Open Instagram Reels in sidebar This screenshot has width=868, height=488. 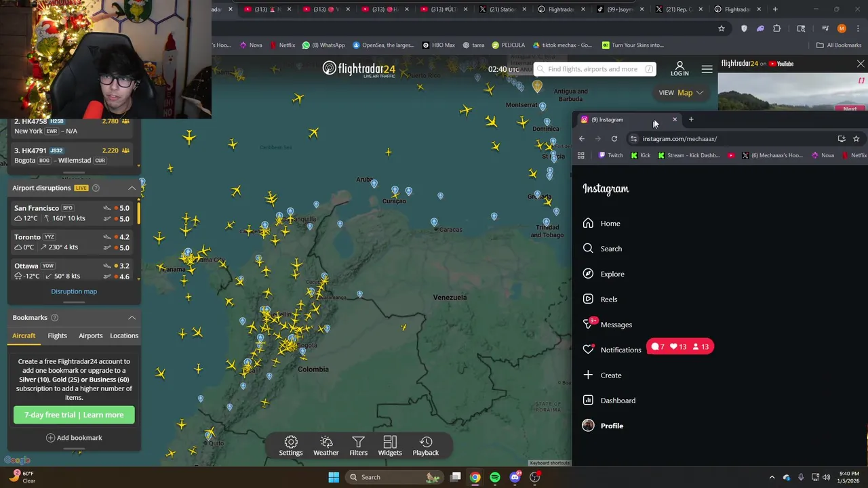pyautogui.click(x=600, y=299)
